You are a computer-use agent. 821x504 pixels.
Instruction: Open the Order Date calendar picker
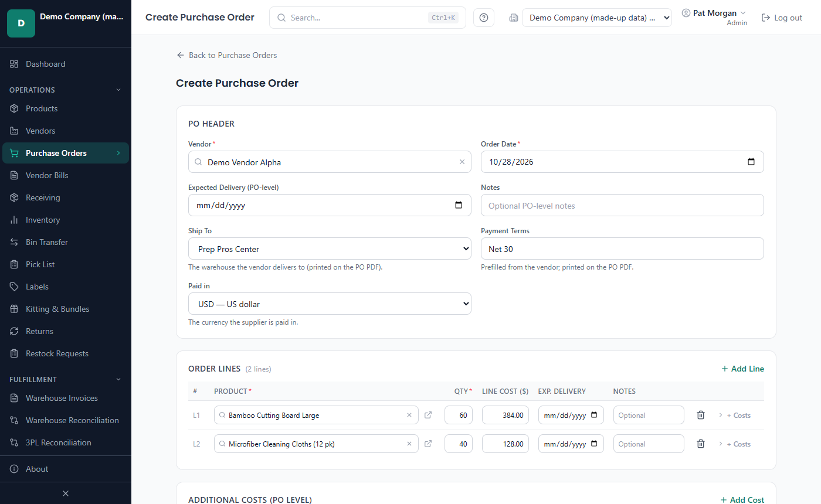coord(751,162)
